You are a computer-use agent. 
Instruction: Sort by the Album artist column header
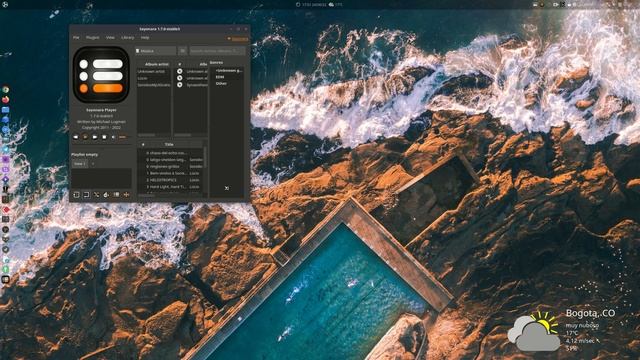[x=156, y=64]
